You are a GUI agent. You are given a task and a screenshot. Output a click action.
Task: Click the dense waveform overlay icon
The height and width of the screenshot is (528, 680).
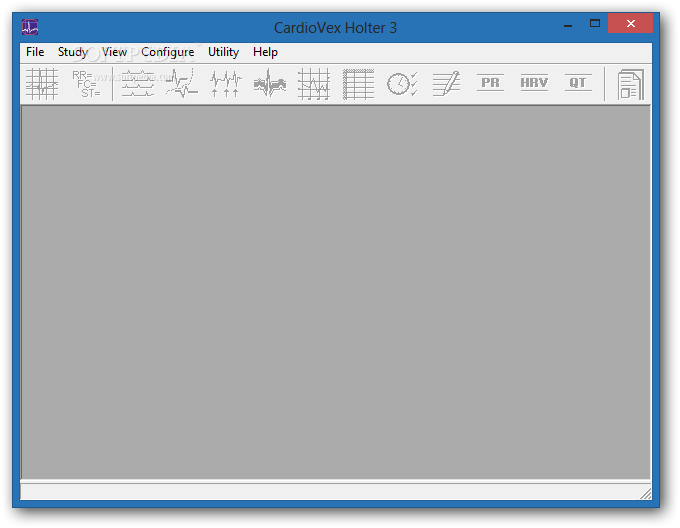click(x=270, y=84)
